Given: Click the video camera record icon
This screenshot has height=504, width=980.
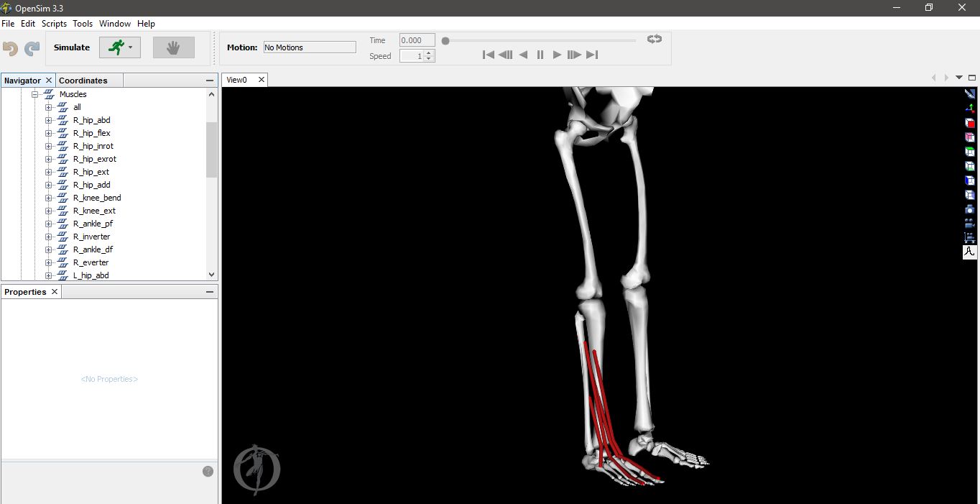Looking at the screenshot, I should pyautogui.click(x=970, y=224).
